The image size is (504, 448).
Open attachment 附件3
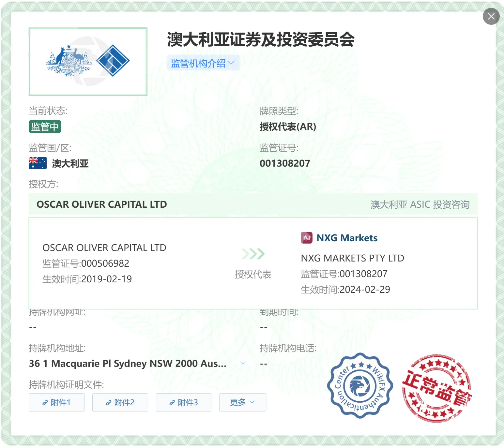tap(184, 402)
